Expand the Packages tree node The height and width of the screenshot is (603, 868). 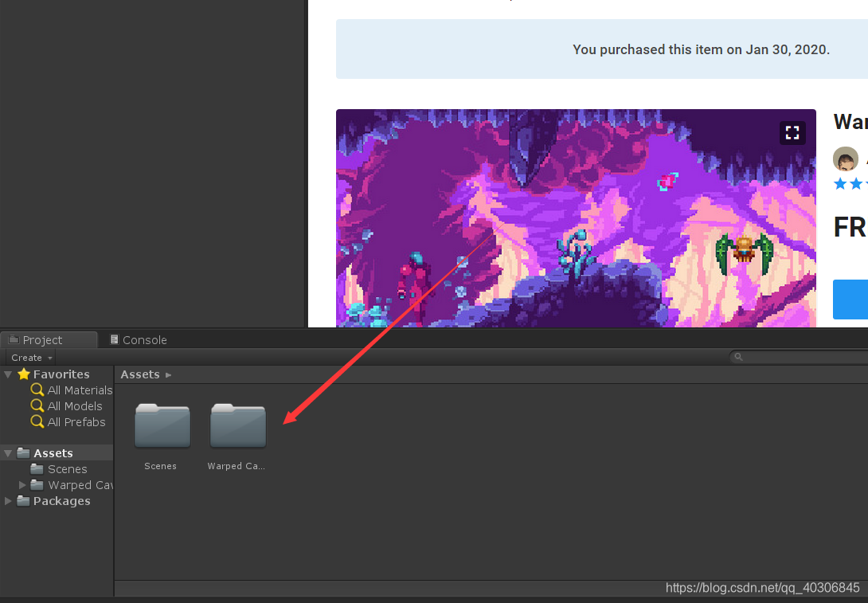click(8, 501)
